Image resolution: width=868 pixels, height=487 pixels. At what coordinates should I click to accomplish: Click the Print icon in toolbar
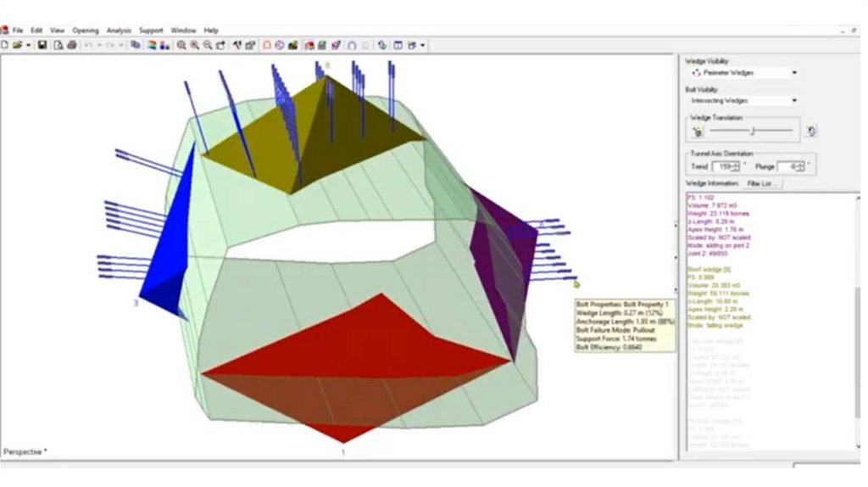click(72, 45)
